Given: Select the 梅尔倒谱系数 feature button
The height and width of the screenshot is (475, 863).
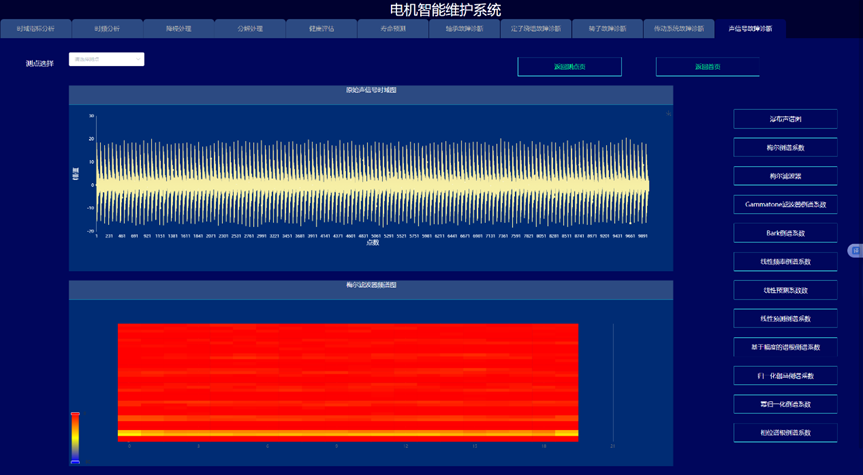Looking at the screenshot, I should click(785, 147).
